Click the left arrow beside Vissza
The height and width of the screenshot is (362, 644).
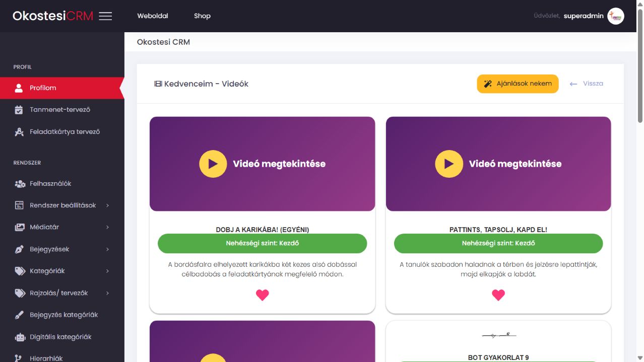click(x=573, y=84)
